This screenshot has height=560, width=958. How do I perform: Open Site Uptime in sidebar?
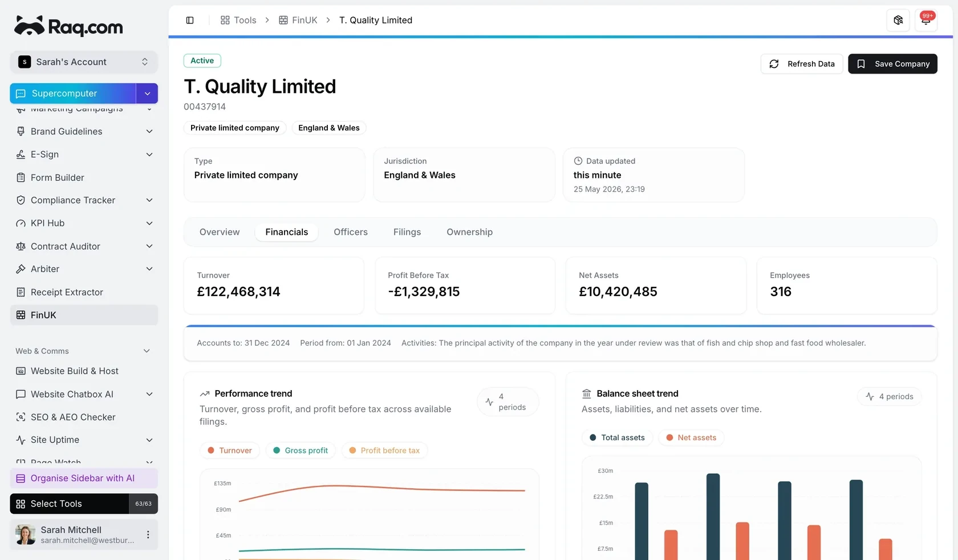(x=84, y=440)
